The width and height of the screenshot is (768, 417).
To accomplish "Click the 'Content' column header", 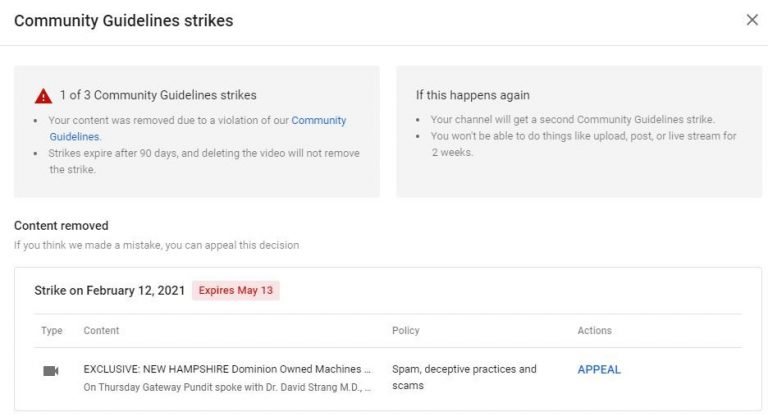I will pyautogui.click(x=101, y=331).
